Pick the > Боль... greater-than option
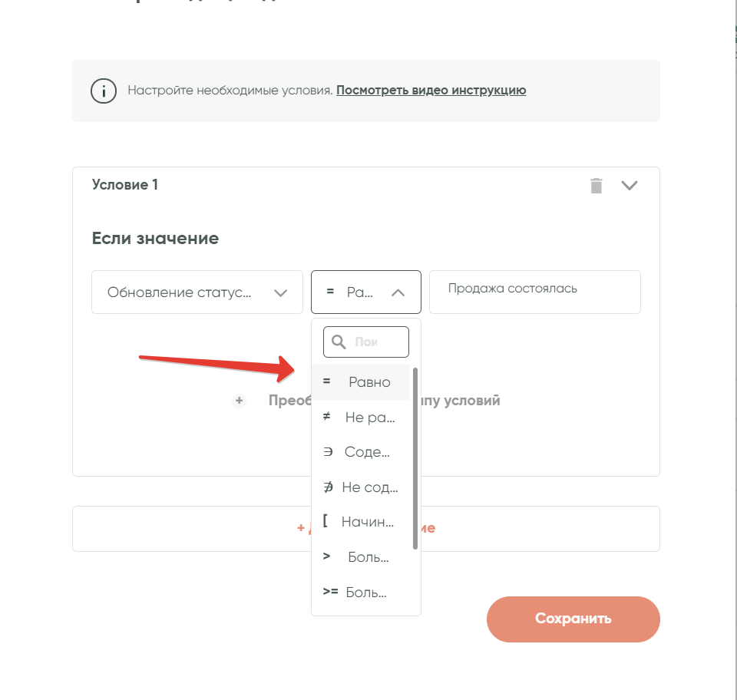The image size is (737, 700). click(x=361, y=557)
